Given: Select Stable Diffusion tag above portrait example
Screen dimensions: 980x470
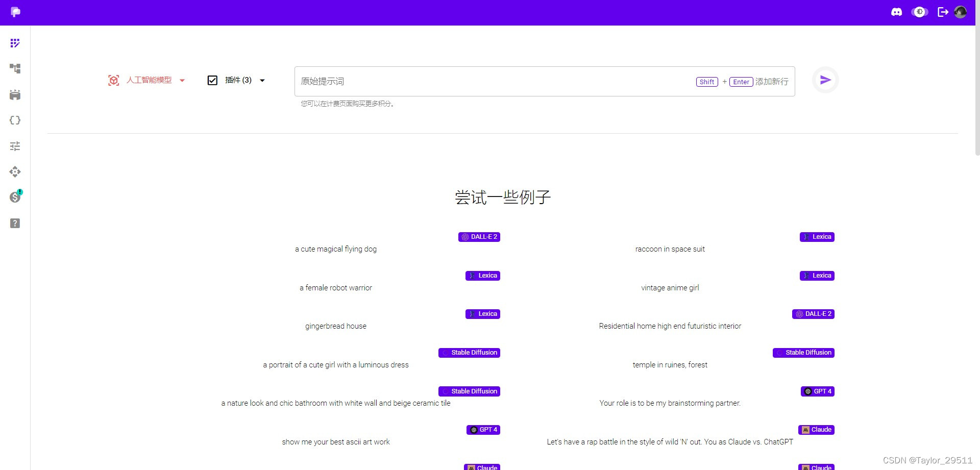Looking at the screenshot, I should [x=469, y=353].
